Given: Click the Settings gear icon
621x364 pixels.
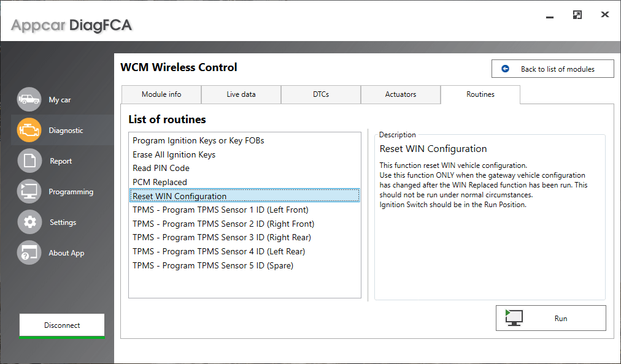Looking at the screenshot, I should 29,222.
